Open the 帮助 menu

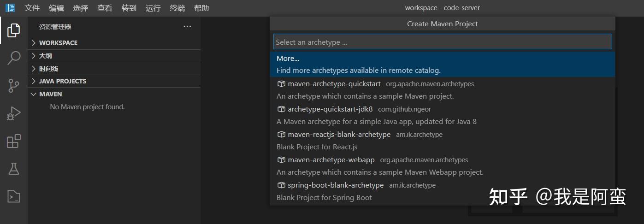(201, 8)
